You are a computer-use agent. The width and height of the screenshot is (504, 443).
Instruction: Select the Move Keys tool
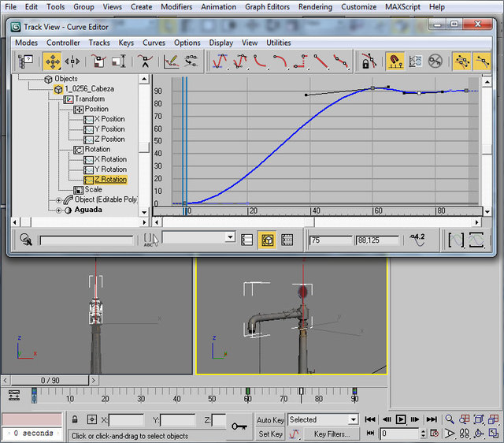point(52,60)
